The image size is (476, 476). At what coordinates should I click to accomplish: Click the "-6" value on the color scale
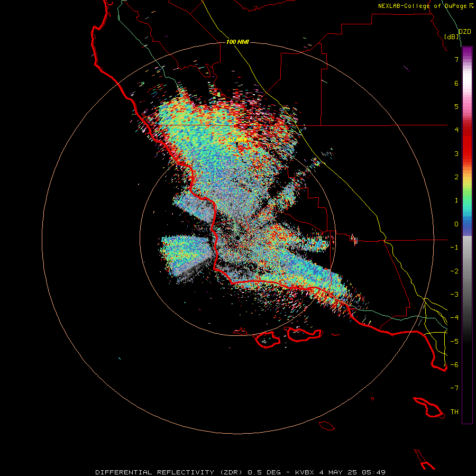click(x=454, y=364)
